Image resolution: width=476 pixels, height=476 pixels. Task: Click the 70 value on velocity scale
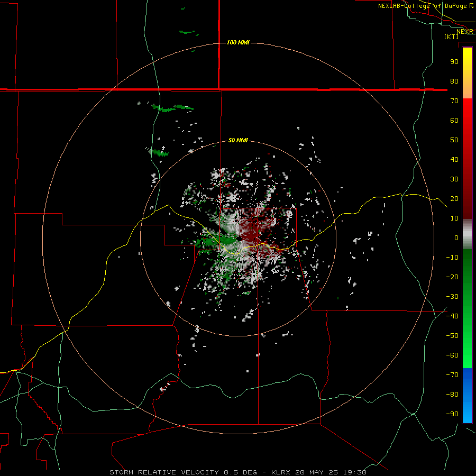click(454, 101)
